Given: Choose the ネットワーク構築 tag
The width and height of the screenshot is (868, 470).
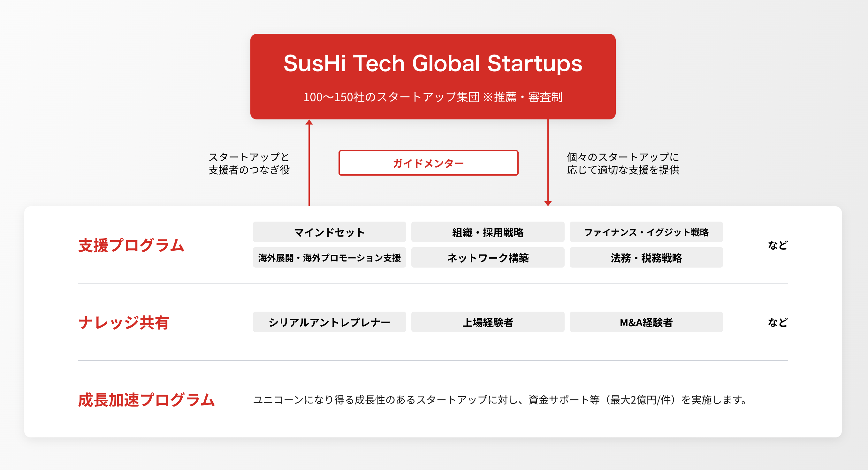Looking at the screenshot, I should point(488,258).
